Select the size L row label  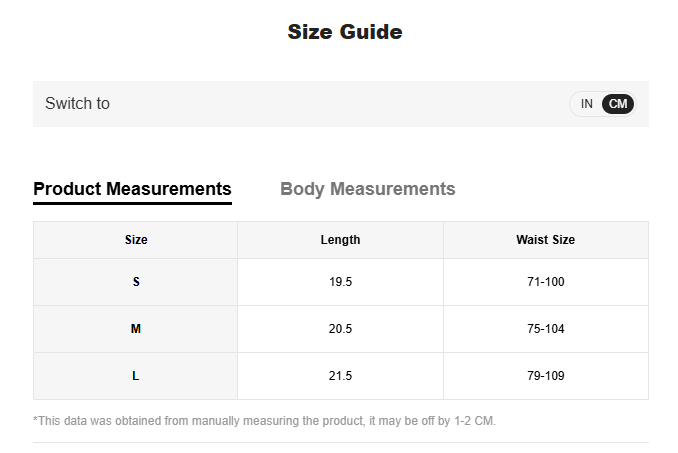[136, 376]
